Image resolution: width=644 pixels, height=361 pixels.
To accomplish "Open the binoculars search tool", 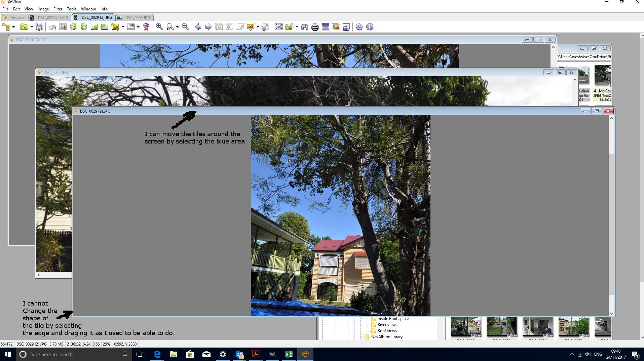I will (305, 27).
